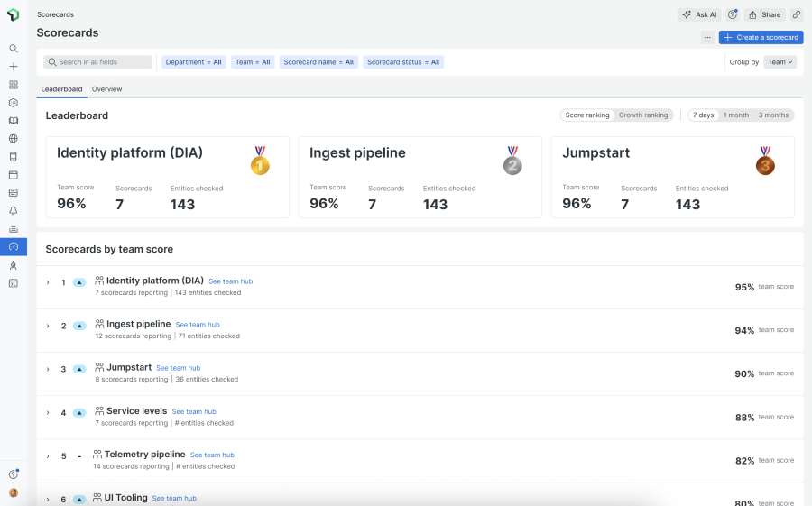Click the 95% team score value
The width and height of the screenshot is (812, 506).
[x=744, y=287]
